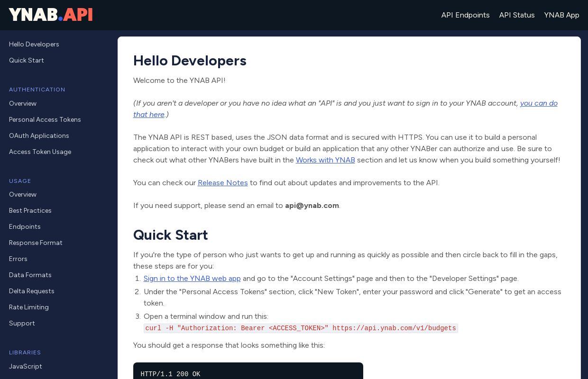Follow the "you can do that here" link

click(x=539, y=103)
